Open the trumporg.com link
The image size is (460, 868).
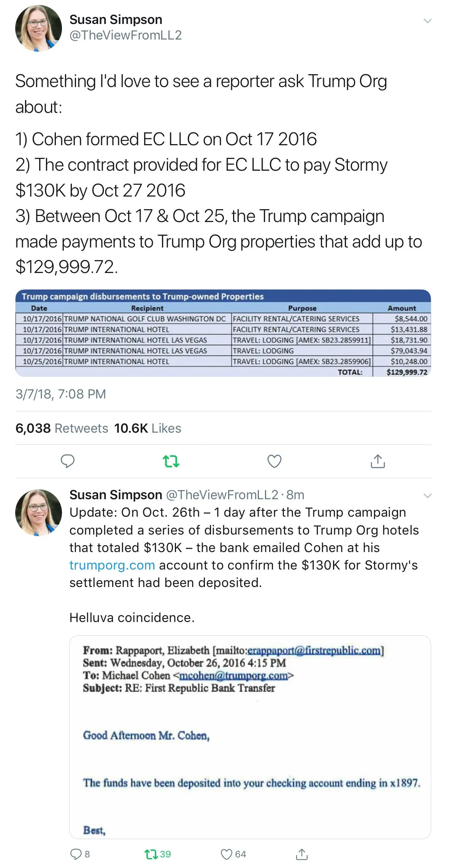click(x=112, y=565)
